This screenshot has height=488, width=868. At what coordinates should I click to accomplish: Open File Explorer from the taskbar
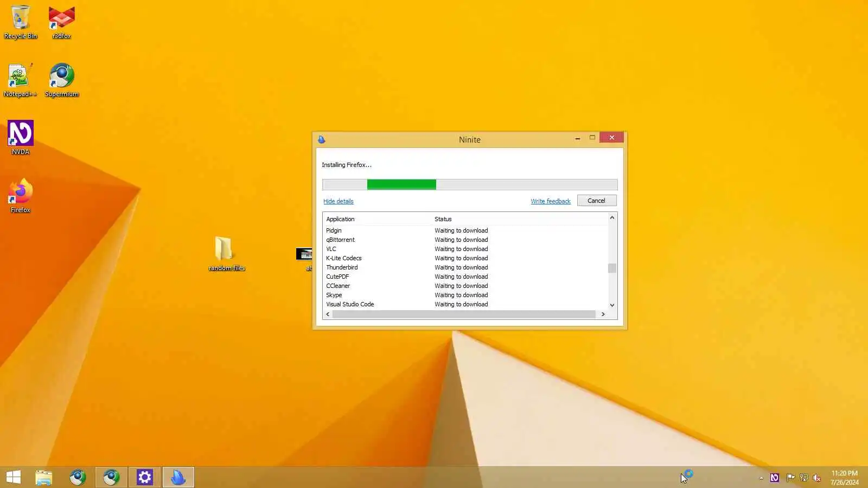(44, 477)
